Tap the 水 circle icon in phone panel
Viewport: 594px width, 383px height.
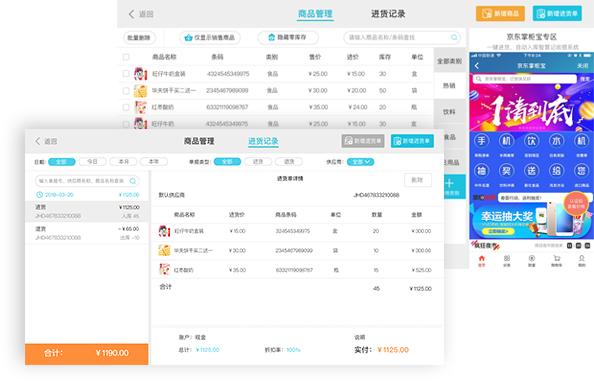(556, 141)
